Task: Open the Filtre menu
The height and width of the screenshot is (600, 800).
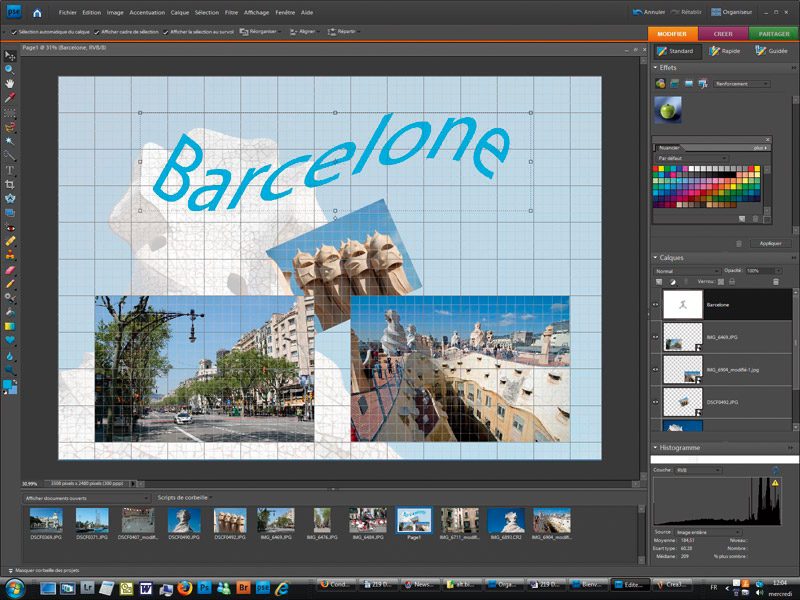Action: (x=231, y=13)
